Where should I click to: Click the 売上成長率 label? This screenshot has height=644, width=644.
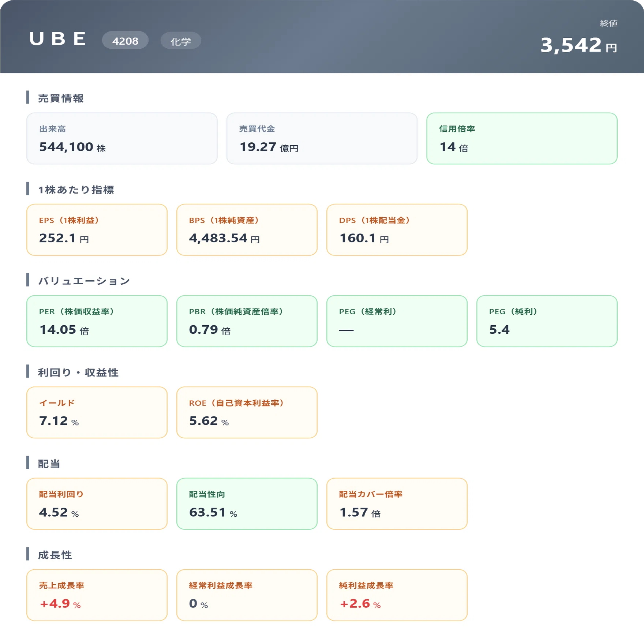point(61,585)
